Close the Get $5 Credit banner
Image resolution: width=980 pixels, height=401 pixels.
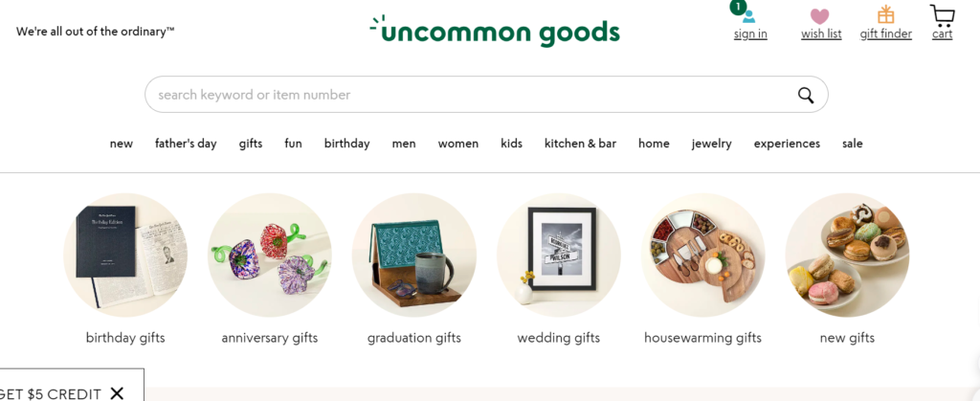[x=117, y=393]
